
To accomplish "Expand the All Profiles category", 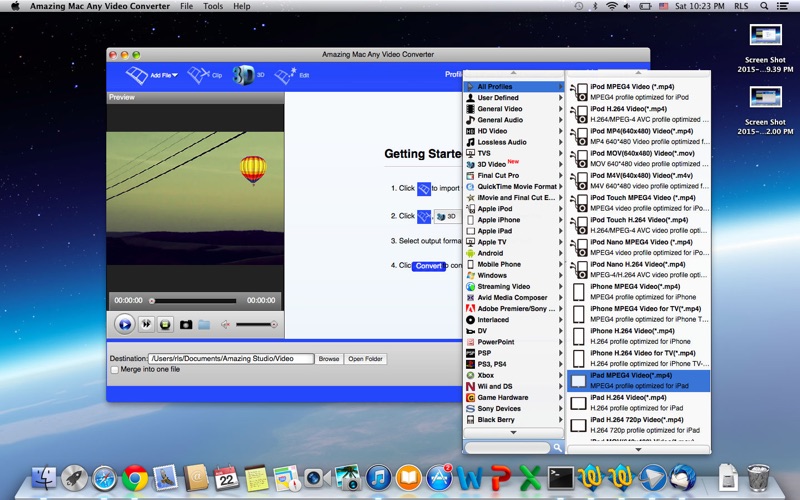I will 514,87.
